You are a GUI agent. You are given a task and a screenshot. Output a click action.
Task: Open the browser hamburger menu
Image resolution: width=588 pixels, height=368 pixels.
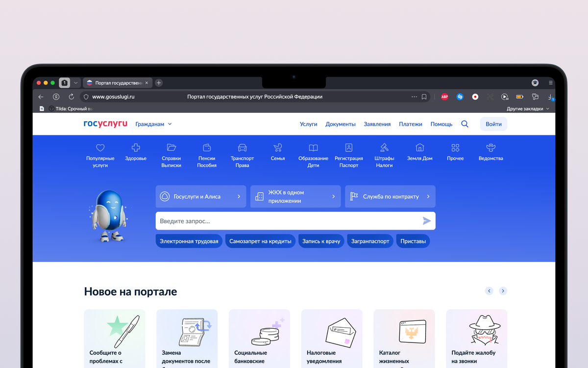click(551, 83)
